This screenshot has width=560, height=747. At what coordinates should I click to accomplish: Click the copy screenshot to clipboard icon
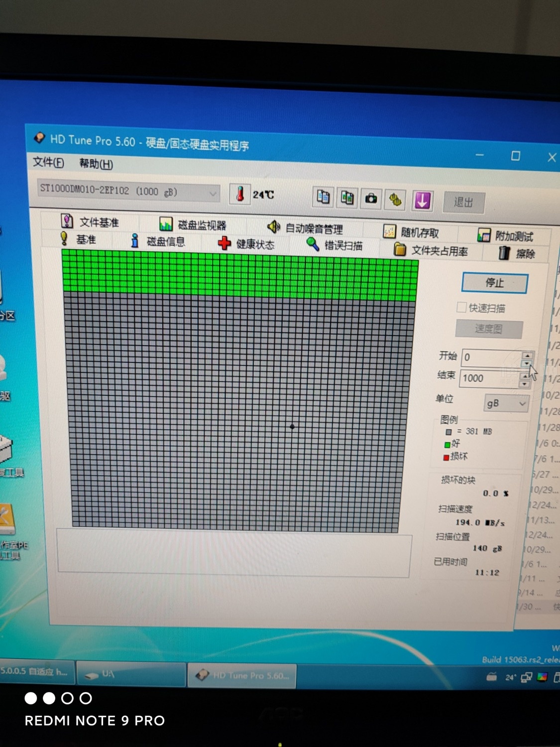pyautogui.click(x=347, y=198)
